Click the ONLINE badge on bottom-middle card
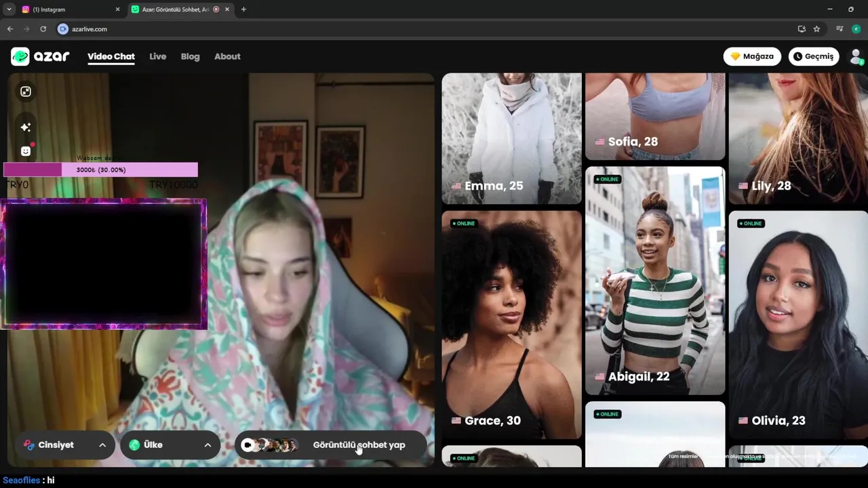 pos(608,414)
